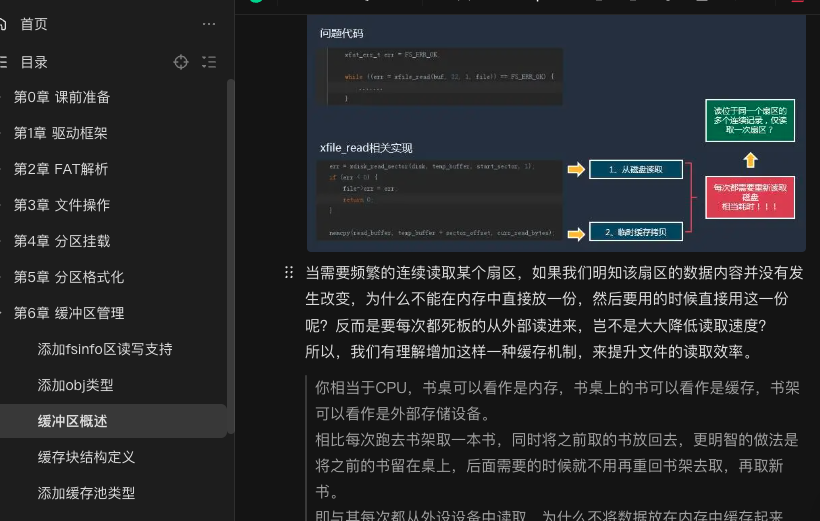820x521 pixels.
Task: Click the sidebar vertical scrollbar
Action: (231, 250)
